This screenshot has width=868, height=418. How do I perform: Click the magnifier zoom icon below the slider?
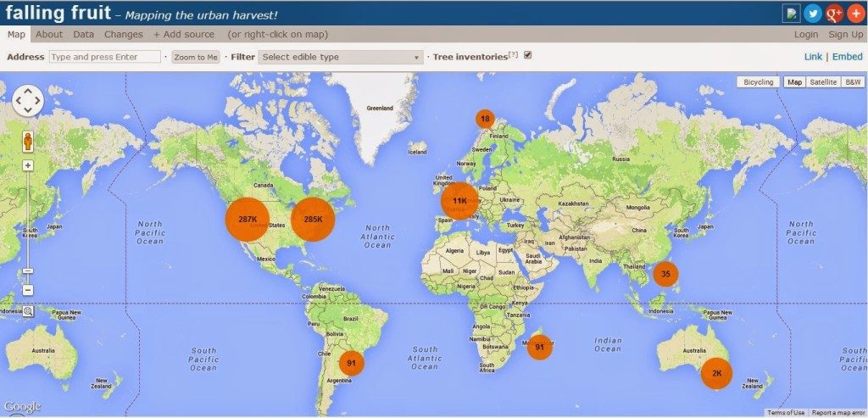tap(28, 311)
